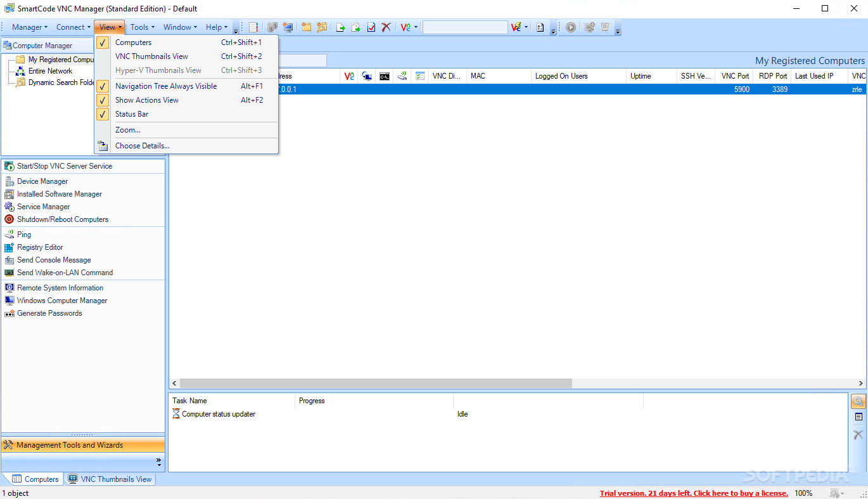Click the horizontal scrollbar right arrow
The image size is (868, 499).
point(861,384)
